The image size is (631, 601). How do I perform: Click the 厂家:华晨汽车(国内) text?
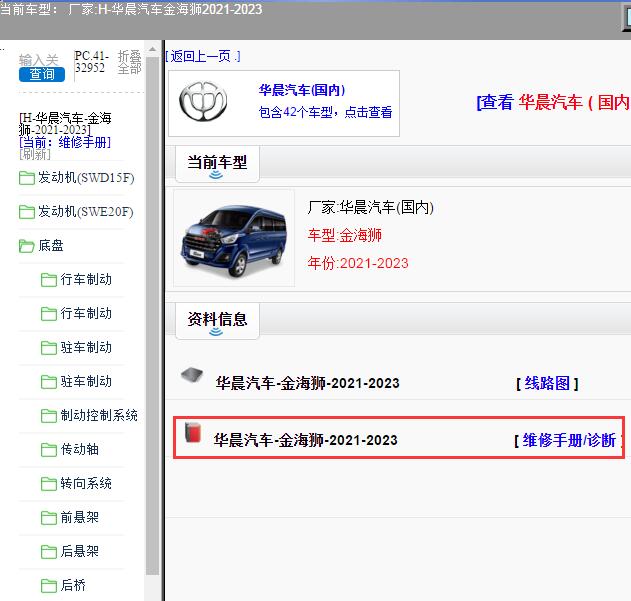[371, 208]
